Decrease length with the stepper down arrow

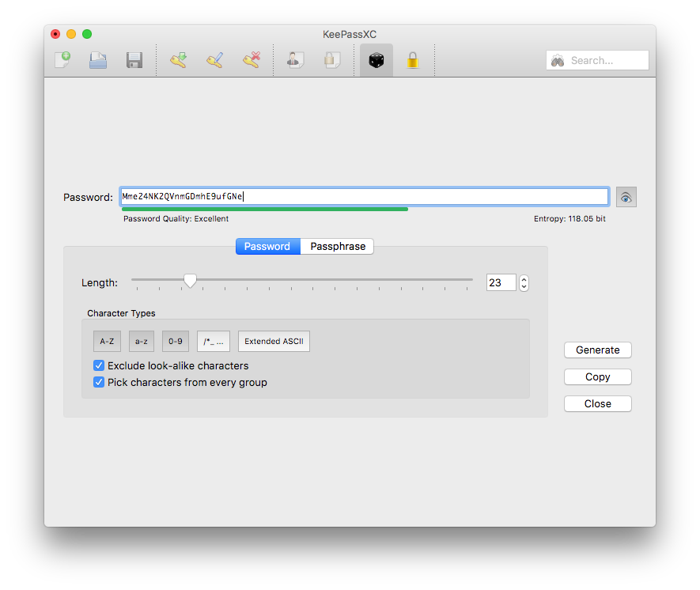point(524,286)
